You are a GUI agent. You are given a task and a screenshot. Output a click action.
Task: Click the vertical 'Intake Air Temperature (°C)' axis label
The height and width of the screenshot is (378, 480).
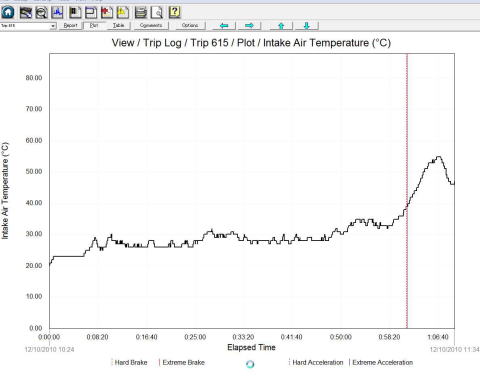pos(5,191)
